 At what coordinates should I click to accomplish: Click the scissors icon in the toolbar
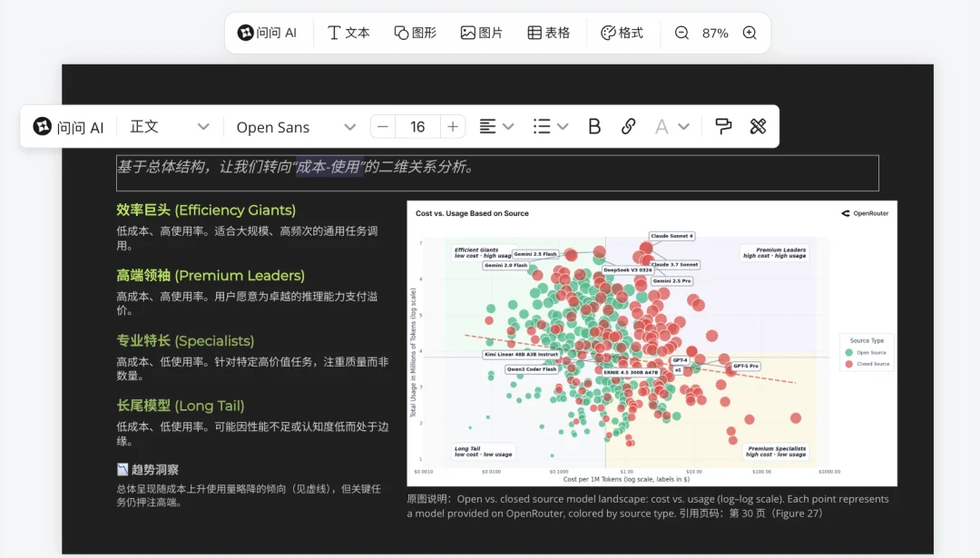pyautogui.click(x=760, y=126)
